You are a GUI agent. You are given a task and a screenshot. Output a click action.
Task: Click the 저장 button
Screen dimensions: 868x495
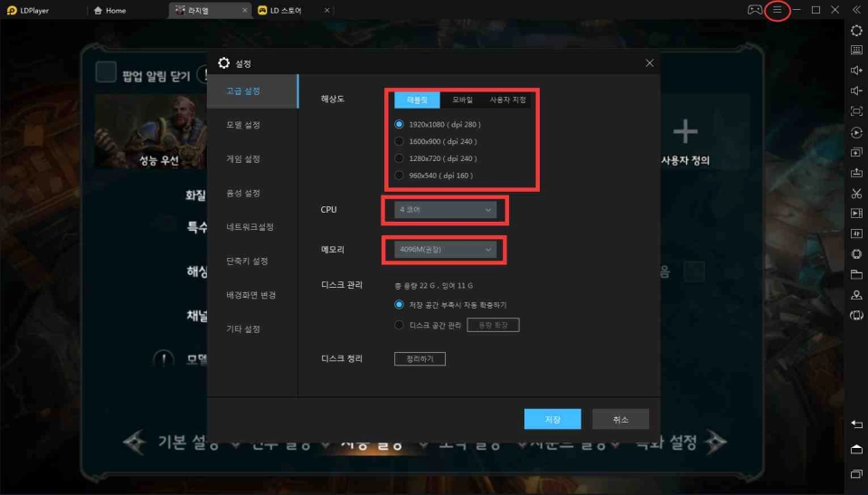552,420
